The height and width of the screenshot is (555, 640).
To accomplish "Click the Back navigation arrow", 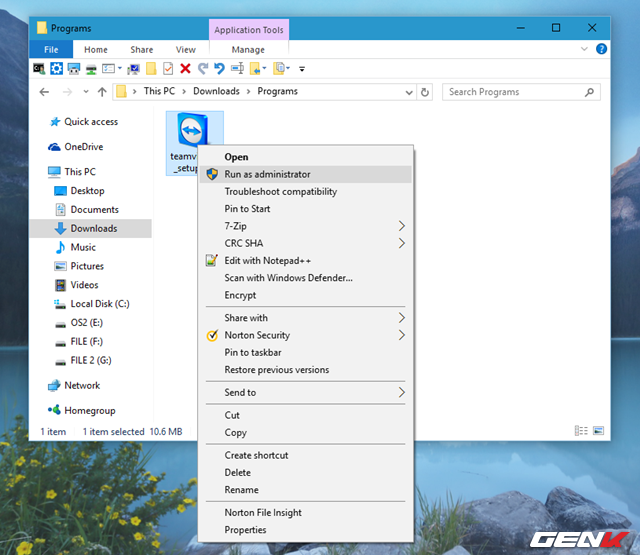I will click(x=43, y=92).
